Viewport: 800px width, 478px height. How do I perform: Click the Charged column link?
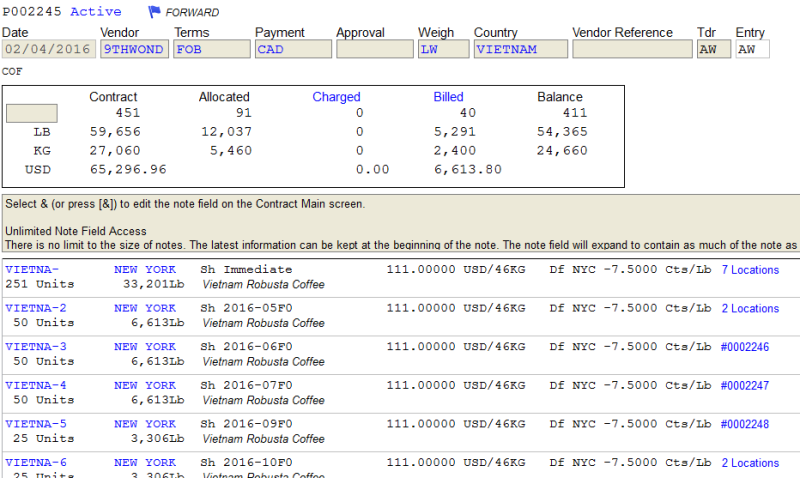pyautogui.click(x=336, y=97)
